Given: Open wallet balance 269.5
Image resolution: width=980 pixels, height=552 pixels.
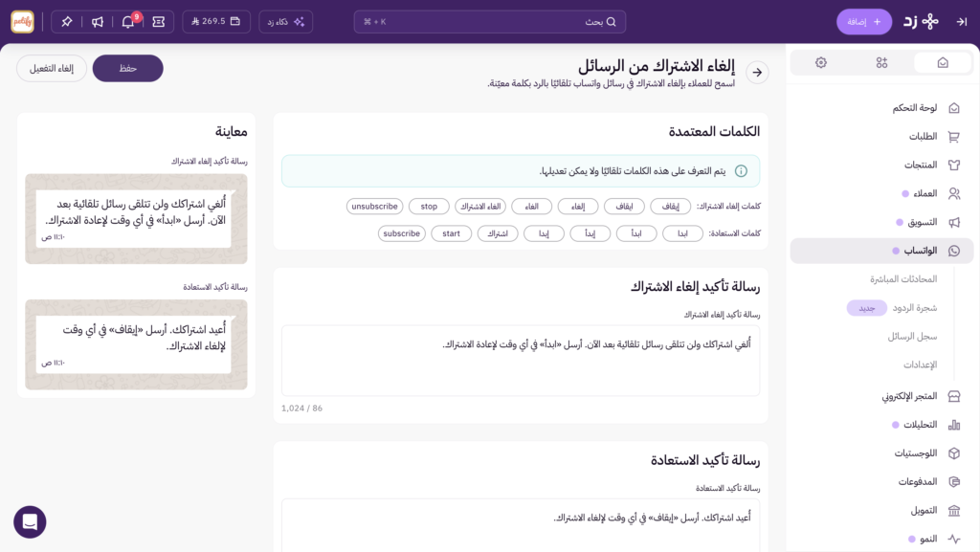Looking at the screenshot, I should [x=216, y=22].
